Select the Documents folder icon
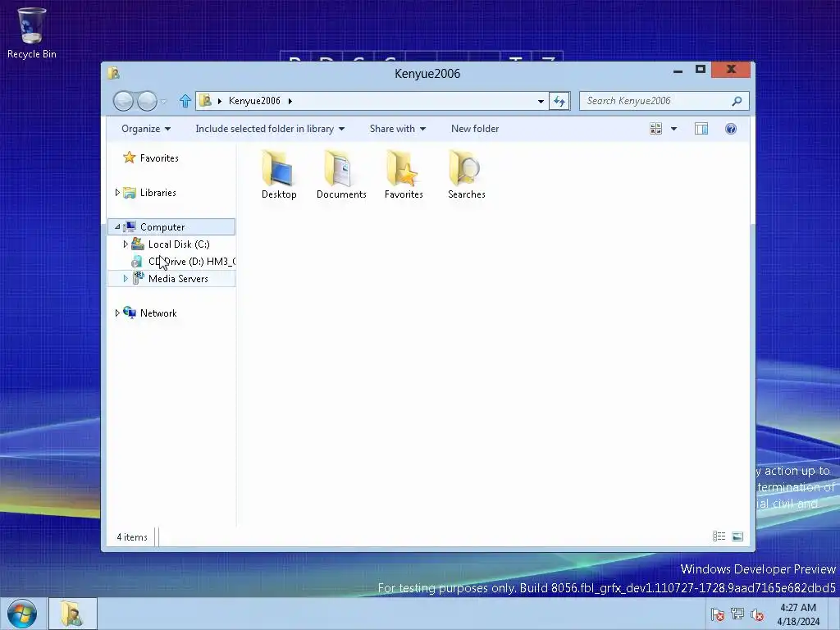The width and height of the screenshot is (840, 630). click(x=341, y=175)
